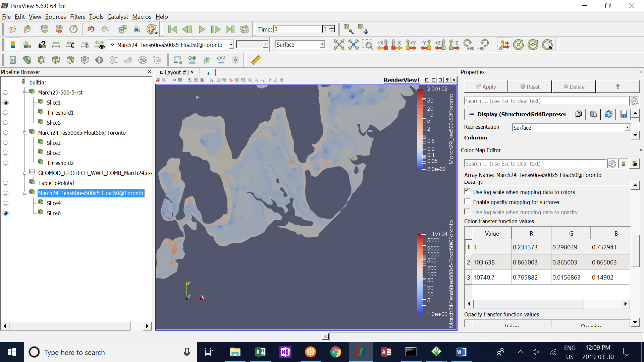This screenshot has height=362, width=644.
Task: Click the Apply button
Action: 486,86
